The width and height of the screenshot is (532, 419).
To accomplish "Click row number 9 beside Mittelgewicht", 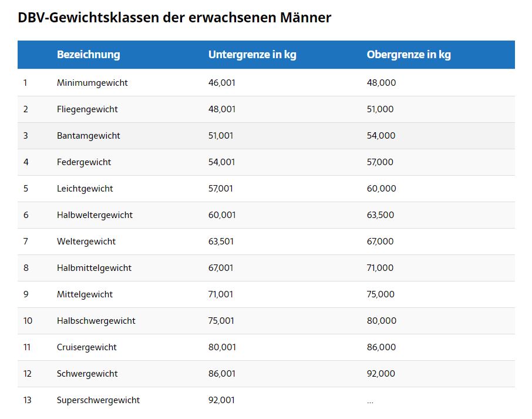I will [26, 295].
